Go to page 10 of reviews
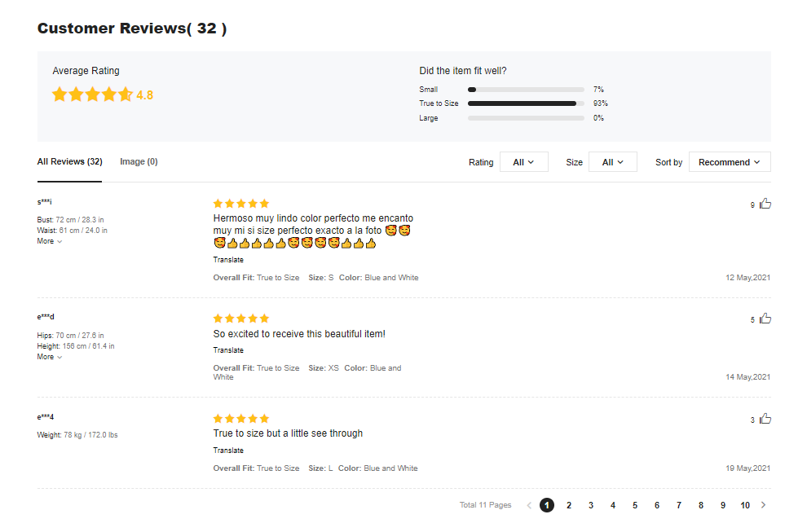The height and width of the screenshot is (532, 807). (745, 505)
